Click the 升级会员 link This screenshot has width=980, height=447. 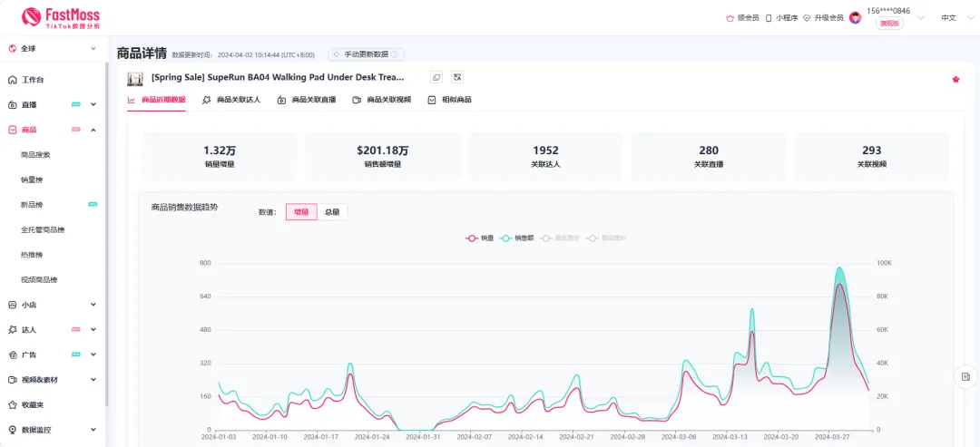[822, 17]
